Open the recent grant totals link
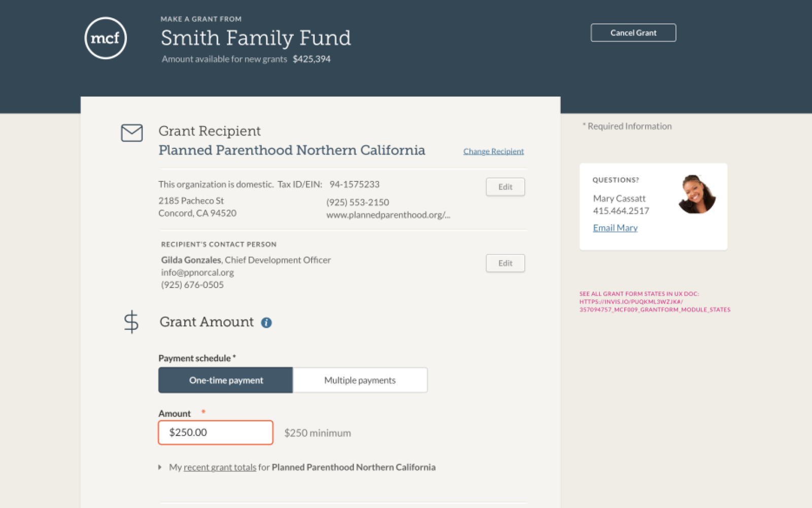The image size is (812, 508). point(220,467)
